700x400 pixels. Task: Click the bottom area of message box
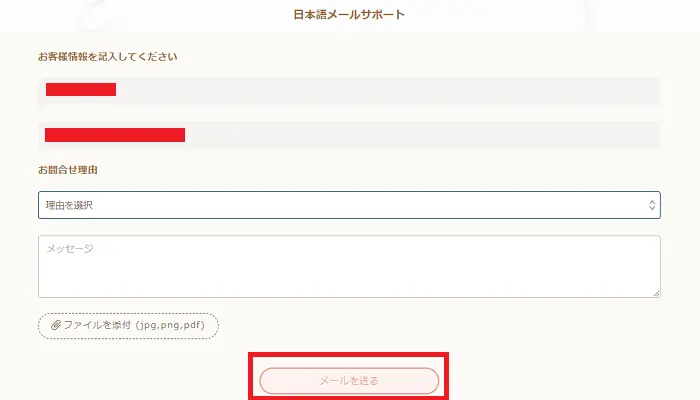point(349,287)
